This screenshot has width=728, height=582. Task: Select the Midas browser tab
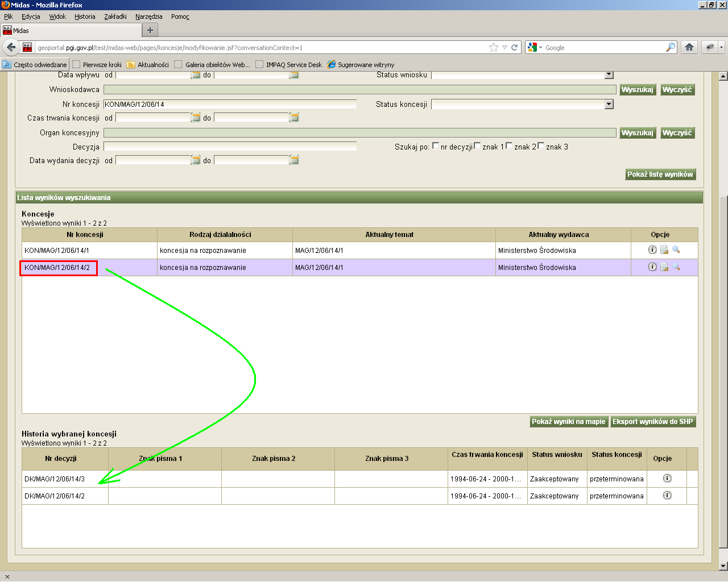(x=71, y=30)
